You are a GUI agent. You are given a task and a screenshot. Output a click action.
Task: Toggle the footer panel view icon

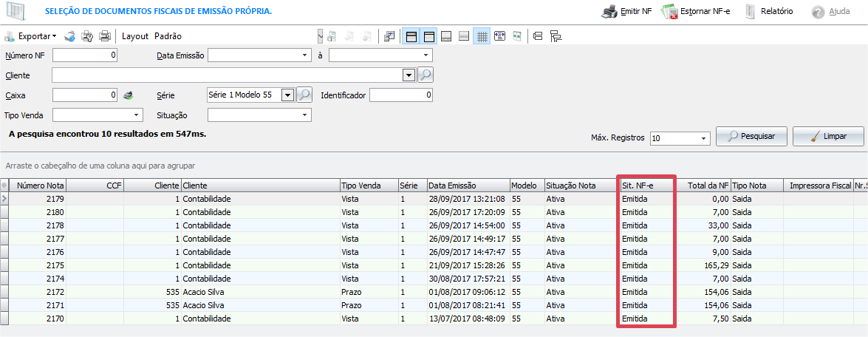click(x=446, y=36)
